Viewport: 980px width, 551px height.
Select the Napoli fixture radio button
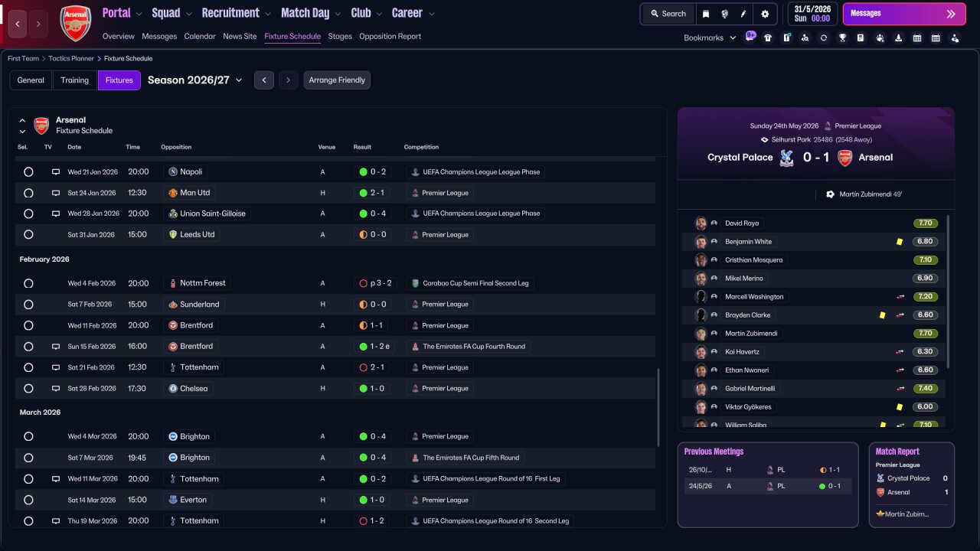point(28,172)
